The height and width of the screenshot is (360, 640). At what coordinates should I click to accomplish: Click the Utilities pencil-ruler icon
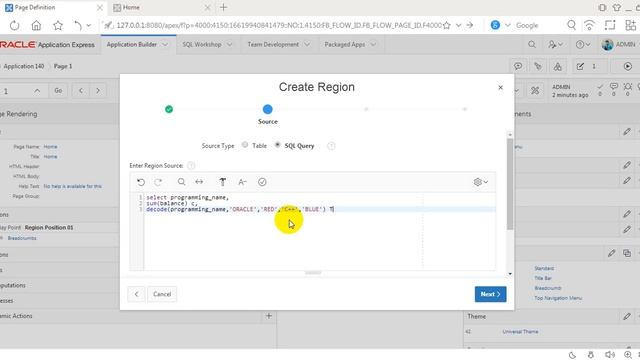[x=538, y=66]
